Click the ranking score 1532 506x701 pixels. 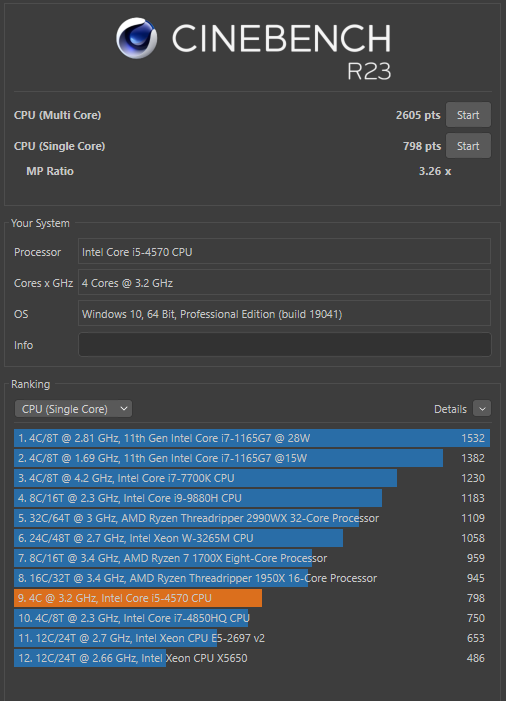[473, 438]
